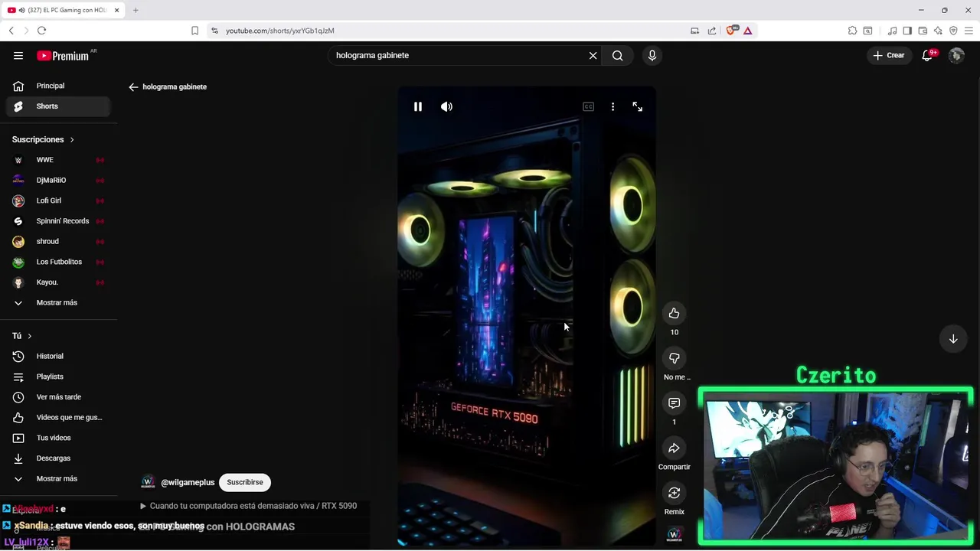The width and height of the screenshot is (980, 551).
Task: Subscribe to @wilgameplus with Suscribirse
Action: pos(245,482)
